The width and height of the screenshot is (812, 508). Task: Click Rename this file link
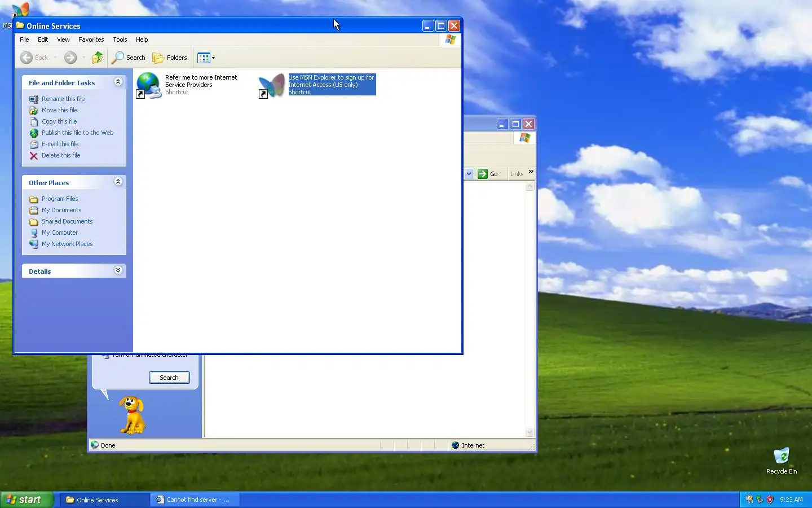coord(63,99)
